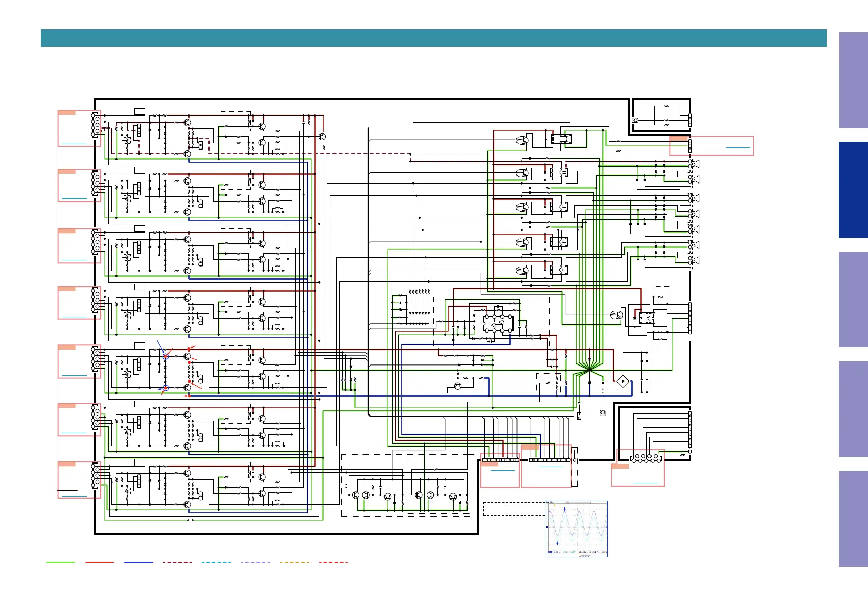Image resolution: width=868 pixels, height=614 pixels.
Task: Click the solid blue legend line
Action: (139, 562)
